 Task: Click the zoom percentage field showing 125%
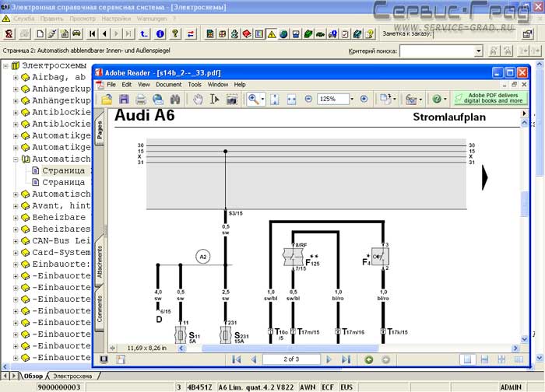coord(333,99)
